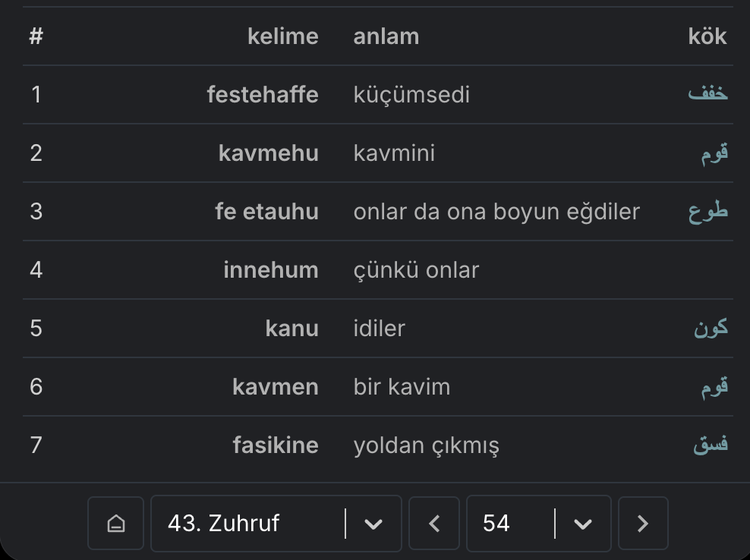Click the word festehaffe
This screenshot has height=560, width=750.
tap(263, 95)
